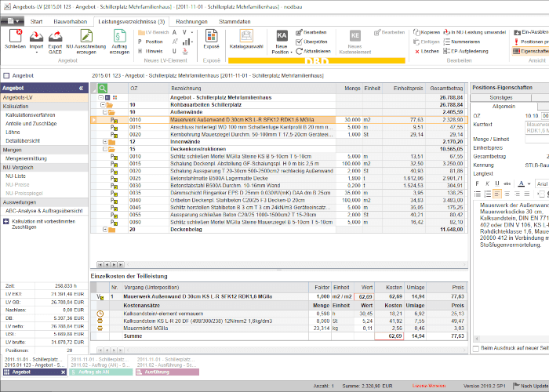Center-align the Langtext
This screenshot has height=392, width=549.
click(507, 194)
